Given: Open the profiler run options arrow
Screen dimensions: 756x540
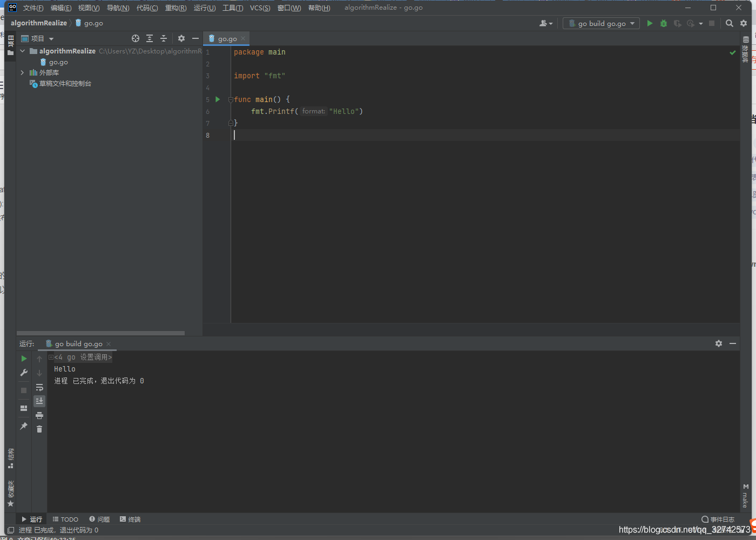Looking at the screenshot, I should pos(701,23).
